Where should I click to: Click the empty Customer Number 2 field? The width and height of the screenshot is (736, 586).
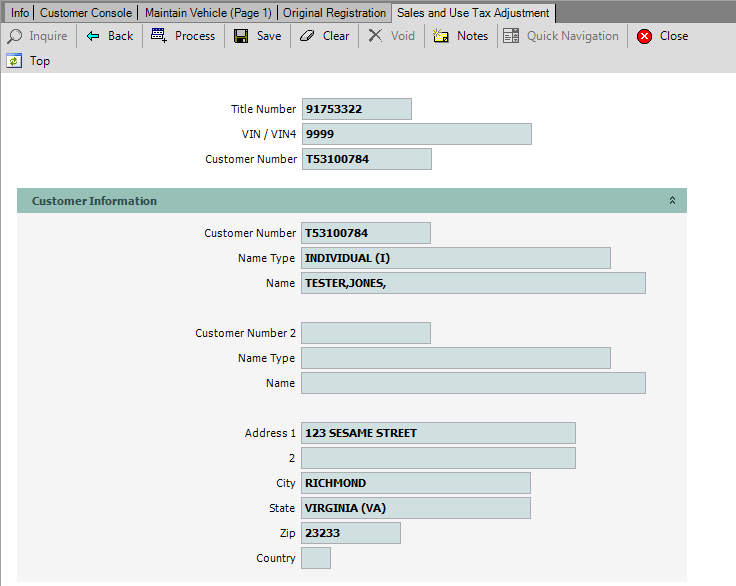[366, 333]
